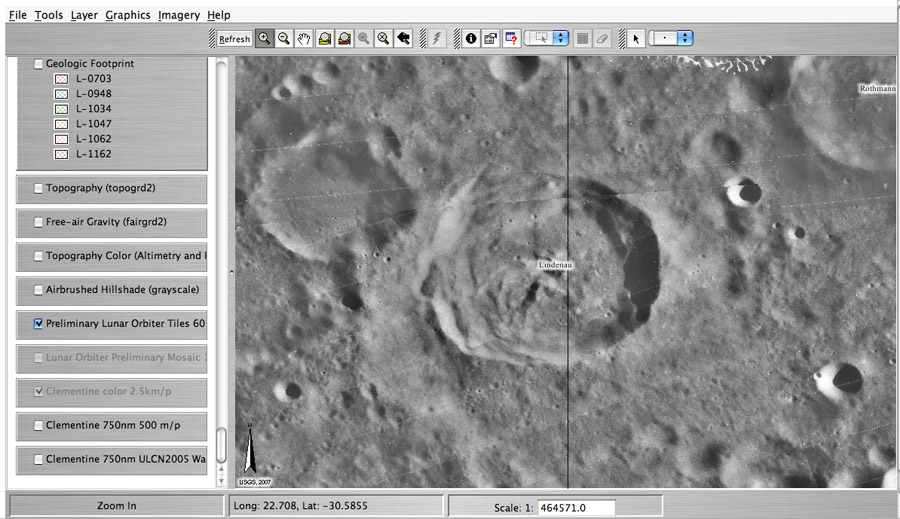Enable the Geologic Footprint layer checkbox
Screen dimensions: 900x519
38,64
